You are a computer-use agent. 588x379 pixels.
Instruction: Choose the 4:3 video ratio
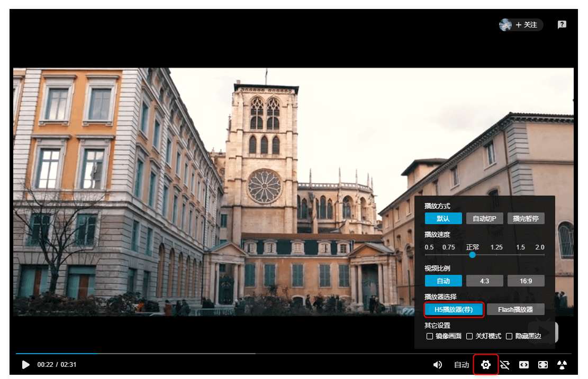484,281
